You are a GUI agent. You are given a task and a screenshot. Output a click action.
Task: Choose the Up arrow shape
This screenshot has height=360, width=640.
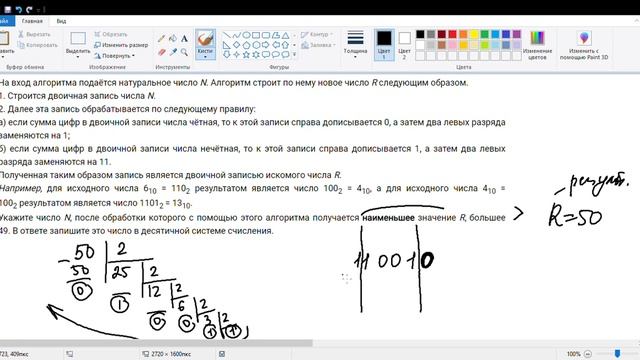pos(285,45)
